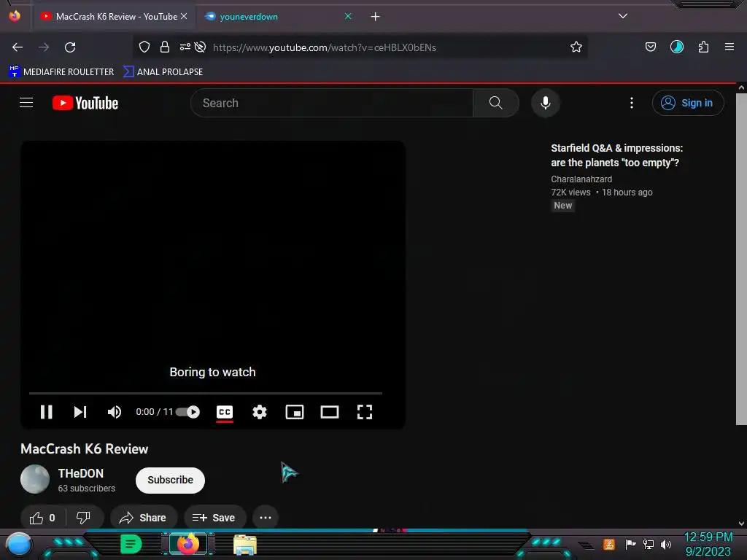Open the dark mode extension icon
This screenshot has height=560, width=747.
pos(676,47)
